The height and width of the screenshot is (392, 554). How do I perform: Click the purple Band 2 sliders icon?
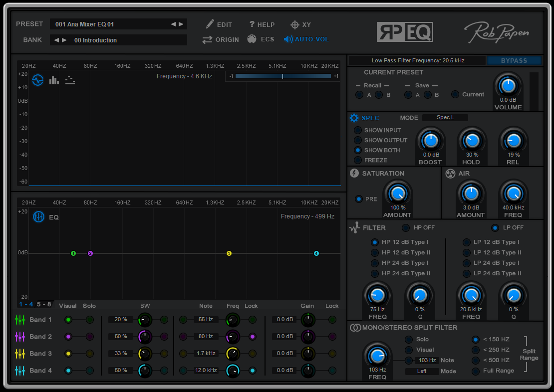(x=20, y=337)
